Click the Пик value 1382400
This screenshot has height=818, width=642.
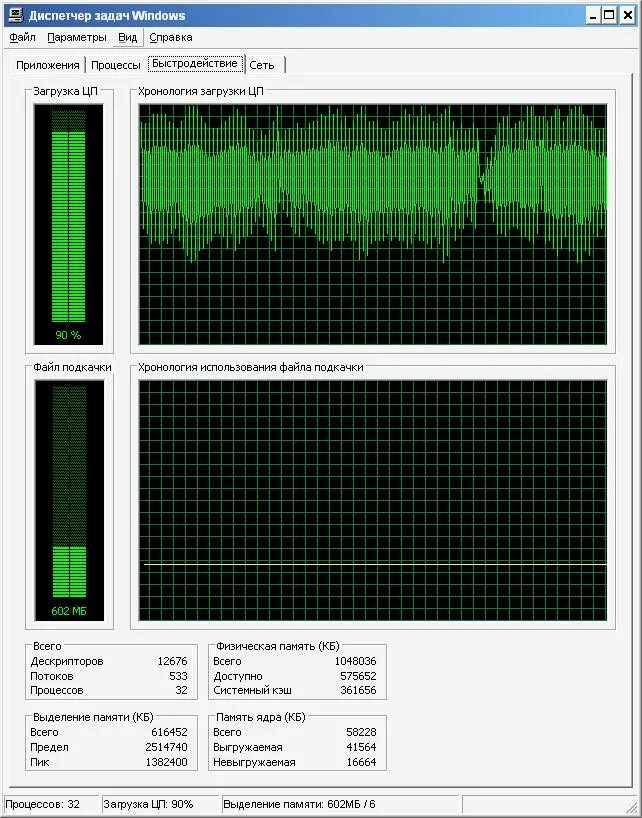pyautogui.click(x=166, y=762)
